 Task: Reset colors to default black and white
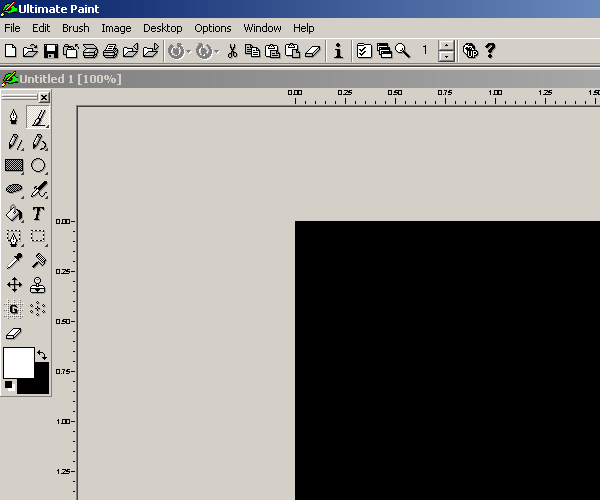click(10, 386)
